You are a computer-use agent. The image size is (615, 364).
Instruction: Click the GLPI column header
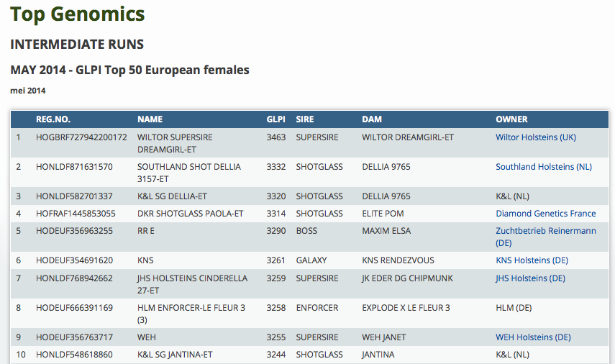[x=275, y=119]
